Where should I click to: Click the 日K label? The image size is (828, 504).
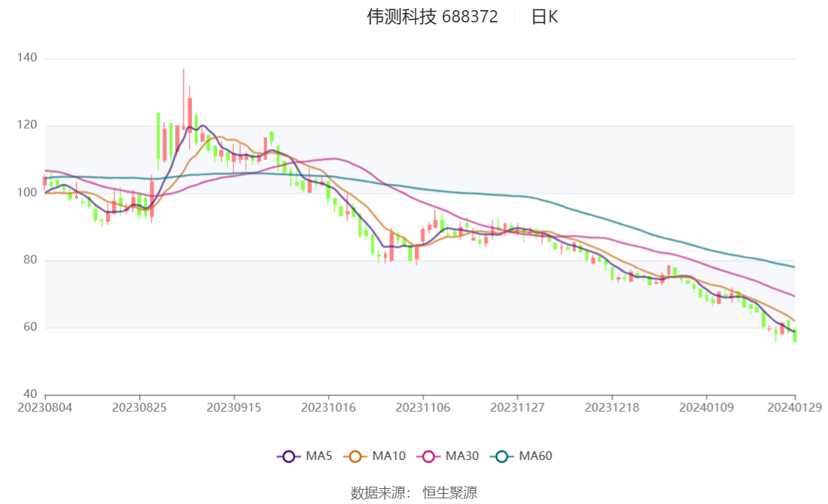pyautogui.click(x=545, y=17)
